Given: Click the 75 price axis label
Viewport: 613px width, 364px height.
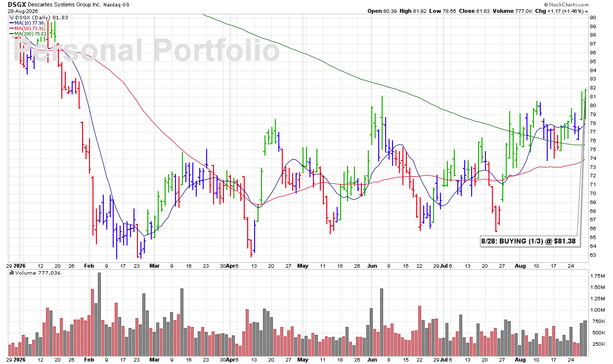Looking at the screenshot, I should coord(593,150).
